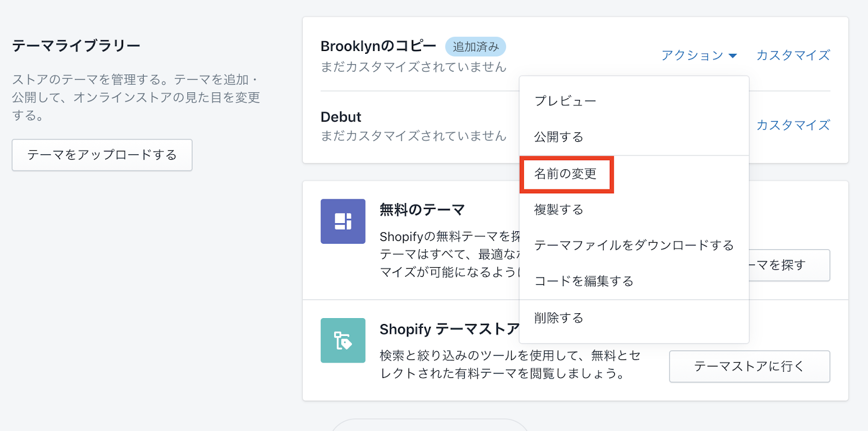Open the アクション dropdown for Brooklyn copy
Screen dimensions: 868x431
692,55
